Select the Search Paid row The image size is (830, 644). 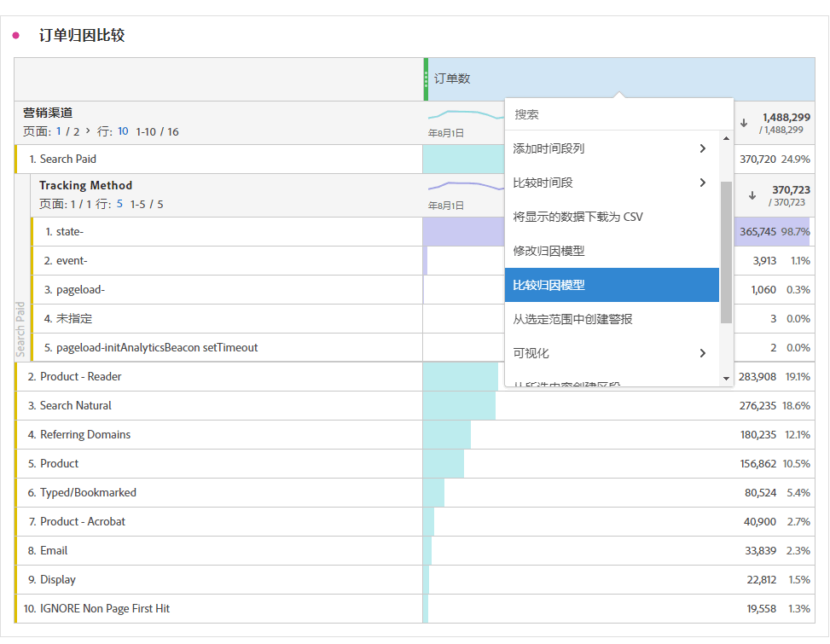point(218,159)
